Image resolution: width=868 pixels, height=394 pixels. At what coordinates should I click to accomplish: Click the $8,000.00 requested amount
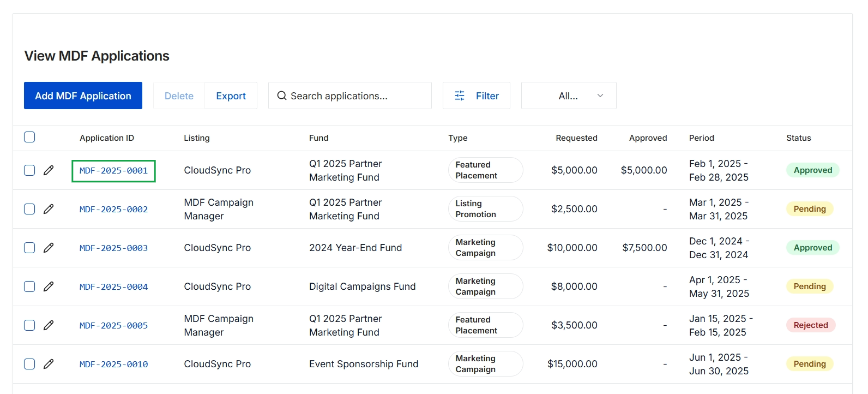[574, 286]
